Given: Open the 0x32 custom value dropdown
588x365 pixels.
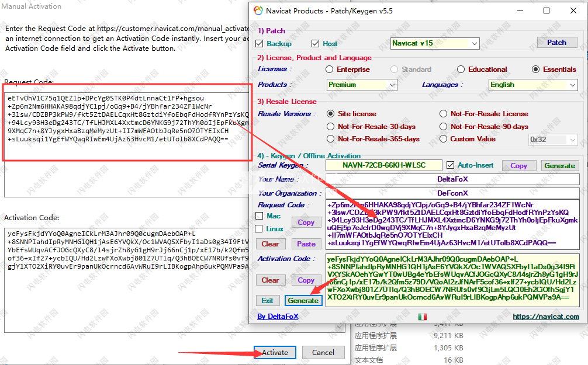Looking at the screenshot, I should (x=553, y=140).
